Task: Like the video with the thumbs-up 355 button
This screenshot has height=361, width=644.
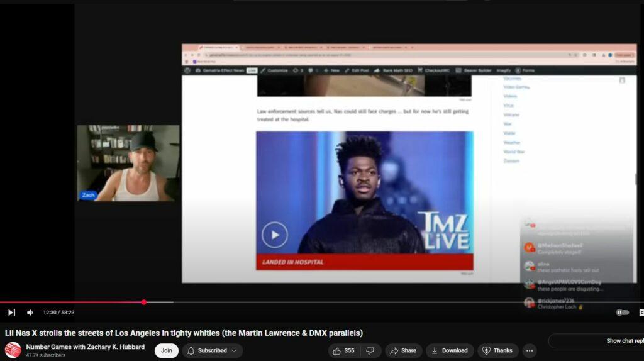Action: pos(343,351)
